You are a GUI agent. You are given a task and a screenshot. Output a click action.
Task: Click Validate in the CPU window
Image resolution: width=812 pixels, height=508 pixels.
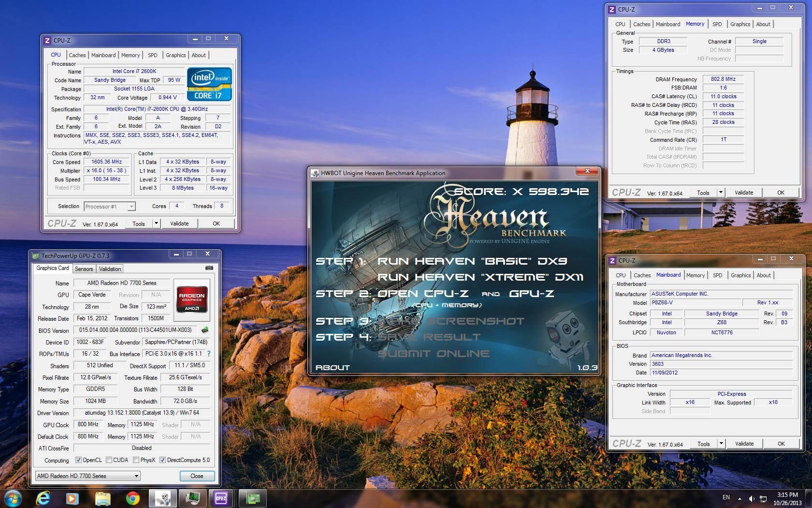[x=179, y=224]
